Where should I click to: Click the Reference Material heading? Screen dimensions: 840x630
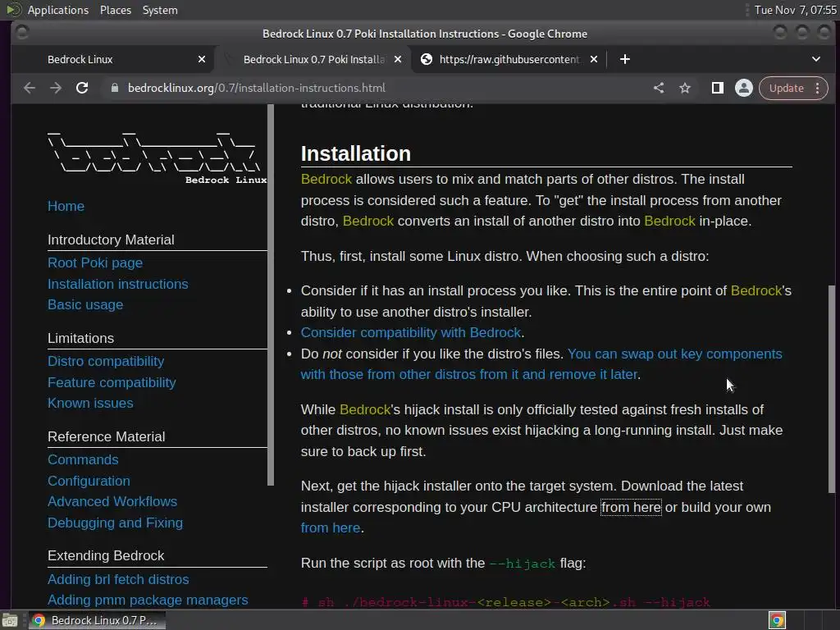pos(106,436)
